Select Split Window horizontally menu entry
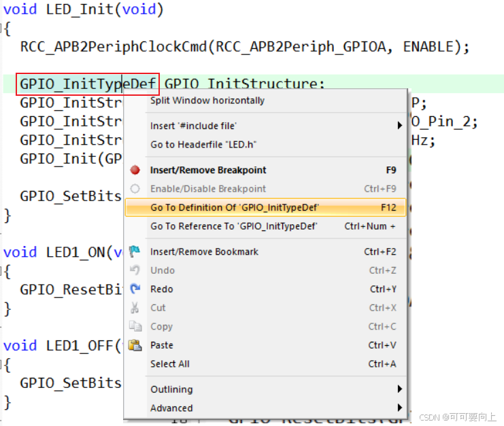504x426 pixels. point(265,101)
